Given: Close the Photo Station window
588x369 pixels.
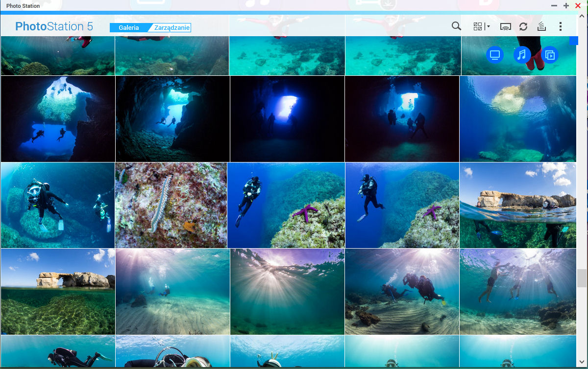Looking at the screenshot, I should point(578,5).
